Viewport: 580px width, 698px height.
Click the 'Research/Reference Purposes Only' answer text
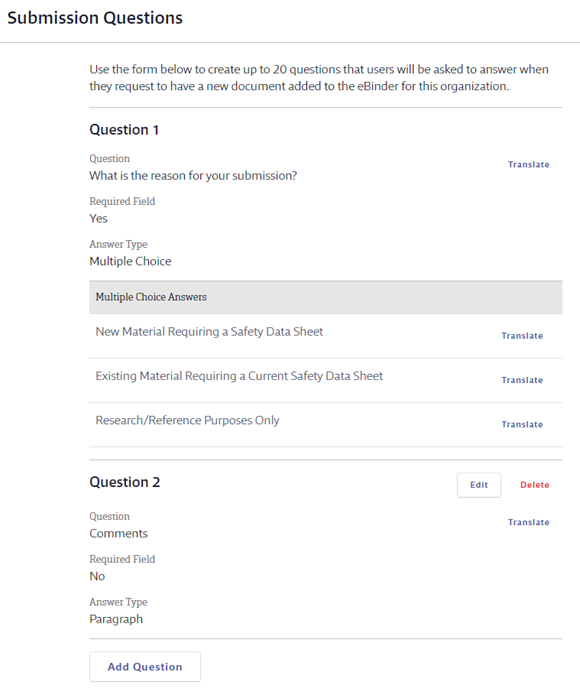click(187, 420)
